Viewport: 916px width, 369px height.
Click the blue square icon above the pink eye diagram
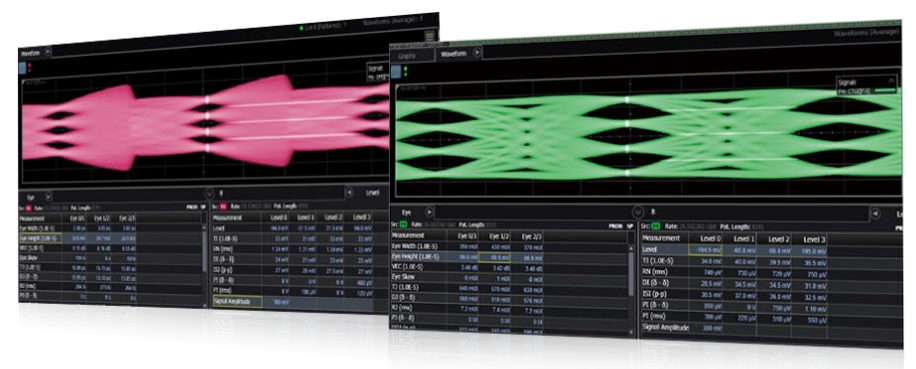pos(22,68)
